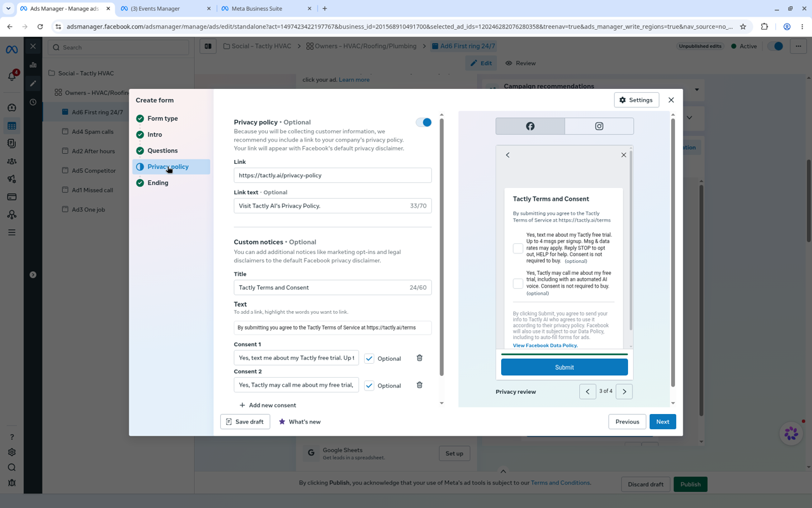Click the custom notice Title field
The height and width of the screenshot is (508, 812).
tap(332, 288)
